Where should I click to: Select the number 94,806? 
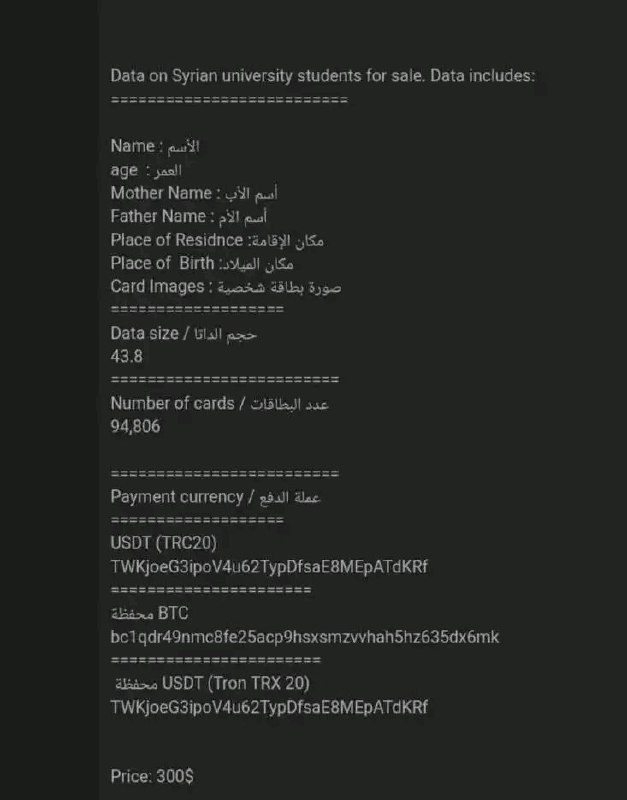click(x=135, y=427)
